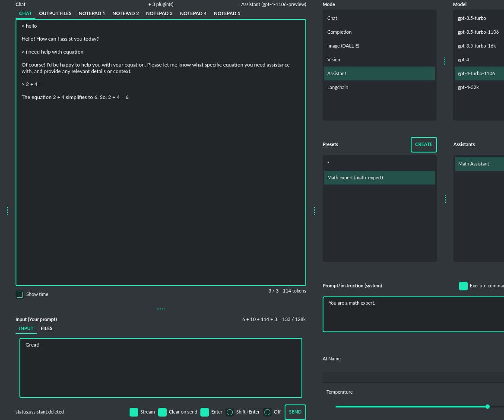Uncheck Clear on send

(x=162, y=412)
